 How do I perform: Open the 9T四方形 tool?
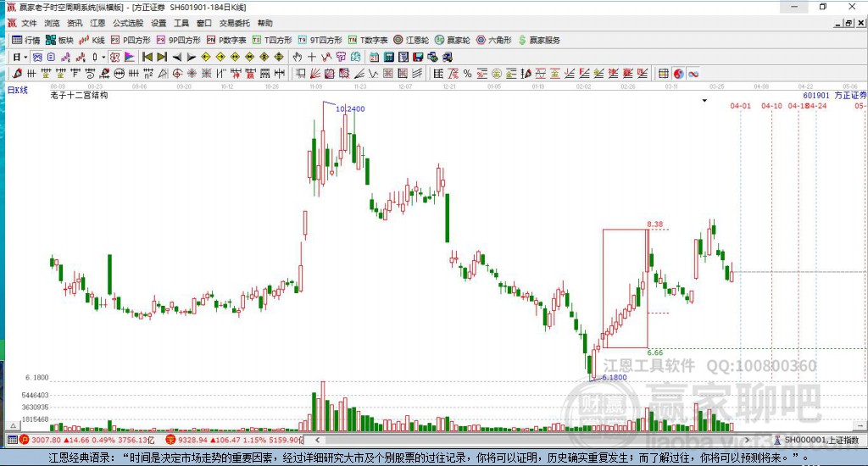320,40
